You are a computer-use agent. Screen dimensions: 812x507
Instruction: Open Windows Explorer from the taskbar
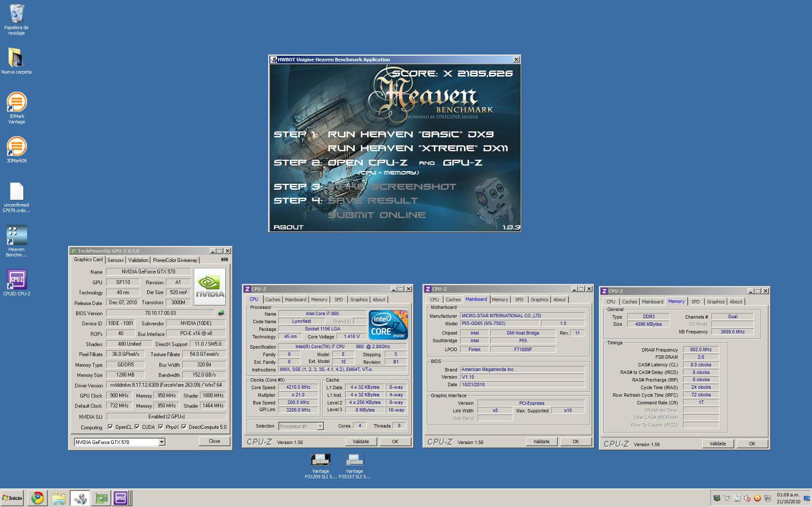point(58,498)
